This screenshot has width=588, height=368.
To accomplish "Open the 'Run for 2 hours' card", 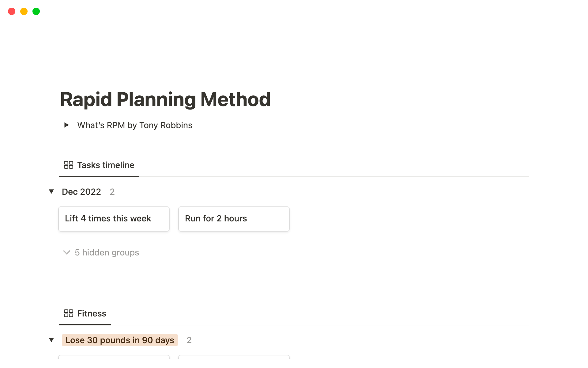I will click(x=234, y=219).
